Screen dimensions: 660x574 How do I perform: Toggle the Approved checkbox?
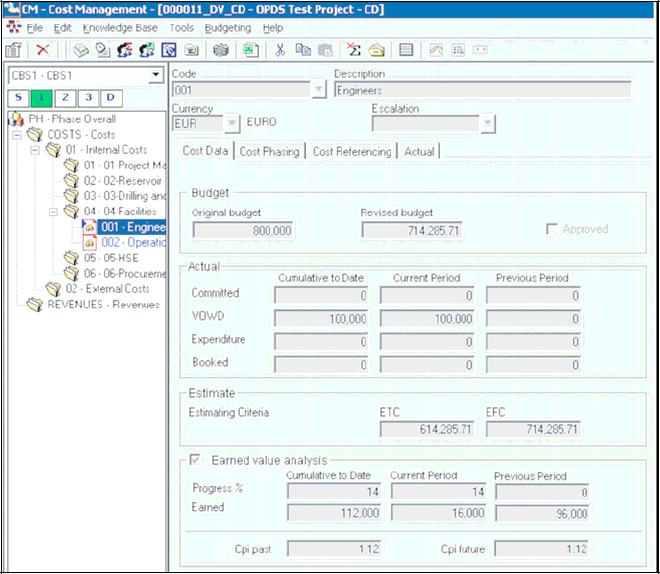pyautogui.click(x=551, y=229)
